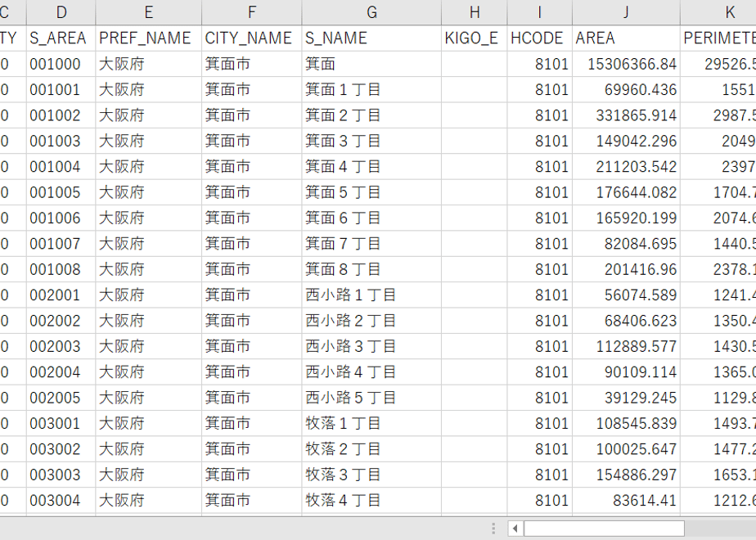The image size is (756, 540).
Task: Click the S_NAME header cell
Action: click(371, 38)
